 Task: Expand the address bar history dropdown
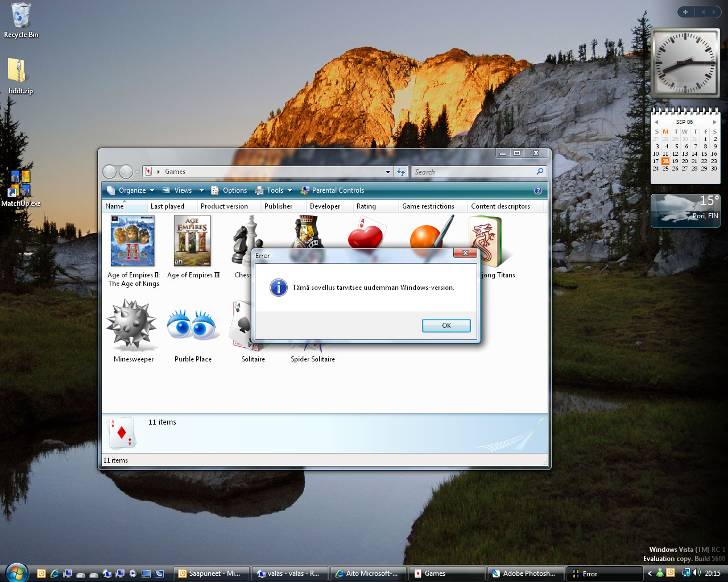click(388, 172)
